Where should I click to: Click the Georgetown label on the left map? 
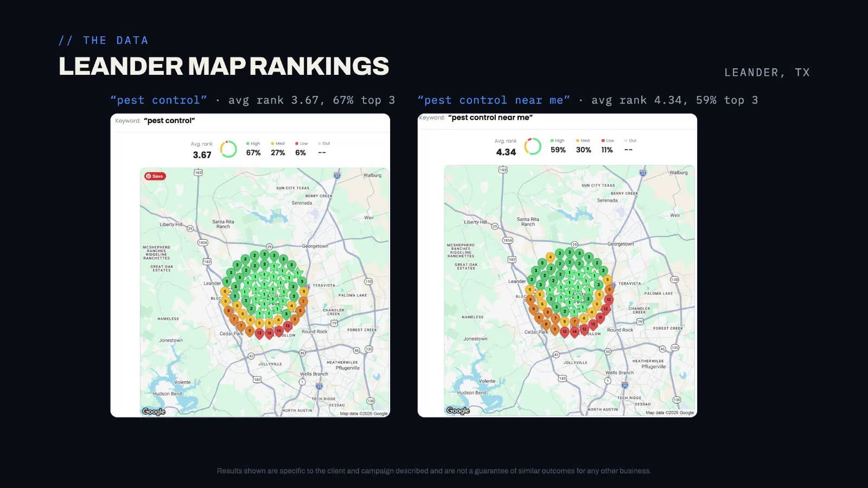(x=315, y=246)
